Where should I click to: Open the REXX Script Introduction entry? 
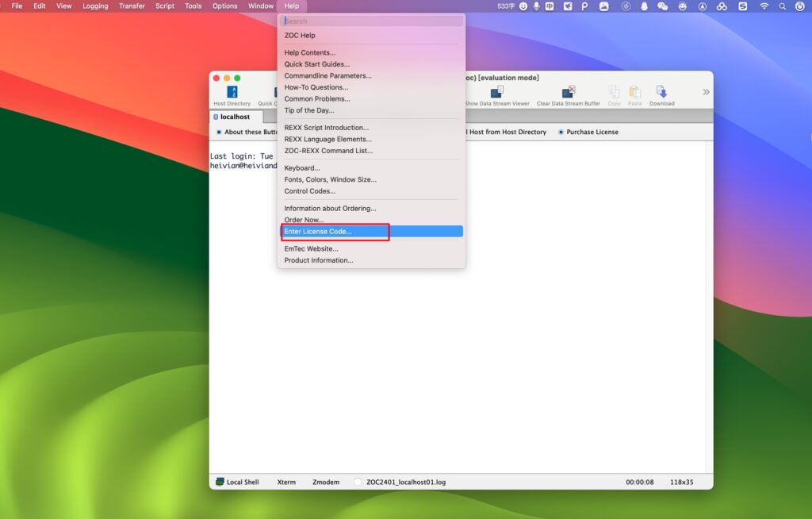click(x=327, y=127)
